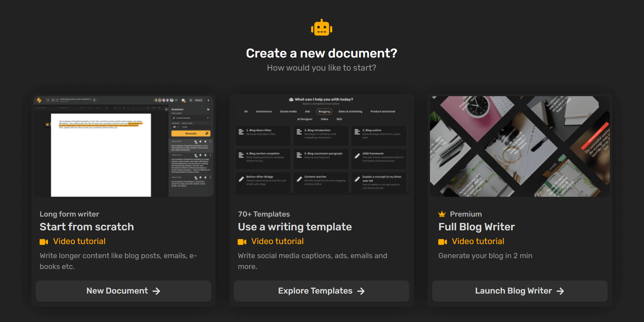
Task: Click the arrow icon on New Document button
Action: tap(156, 291)
